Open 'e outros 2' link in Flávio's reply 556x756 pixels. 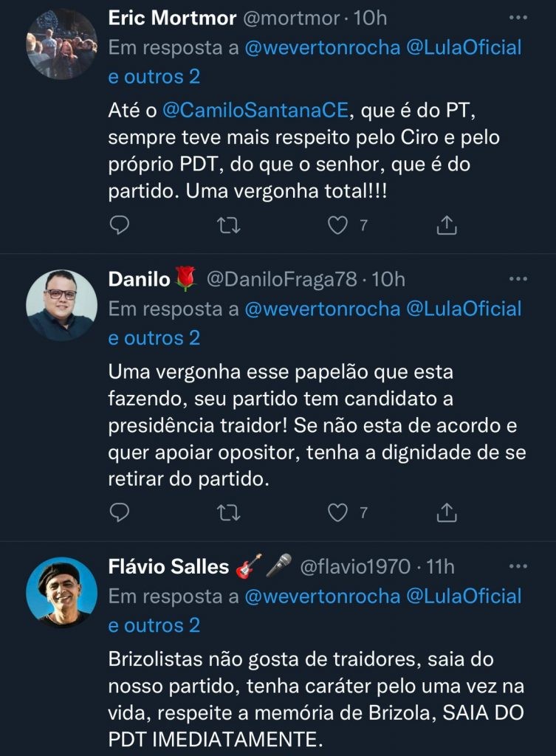[x=154, y=625]
